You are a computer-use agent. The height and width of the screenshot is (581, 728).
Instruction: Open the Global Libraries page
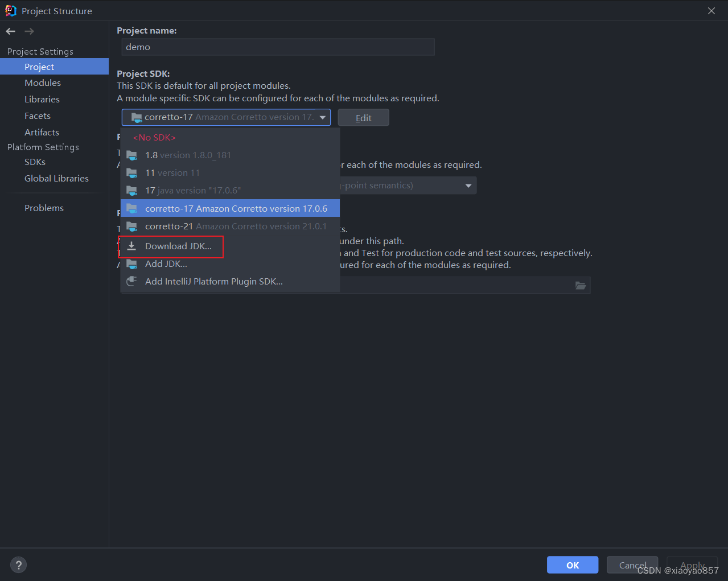click(x=54, y=179)
